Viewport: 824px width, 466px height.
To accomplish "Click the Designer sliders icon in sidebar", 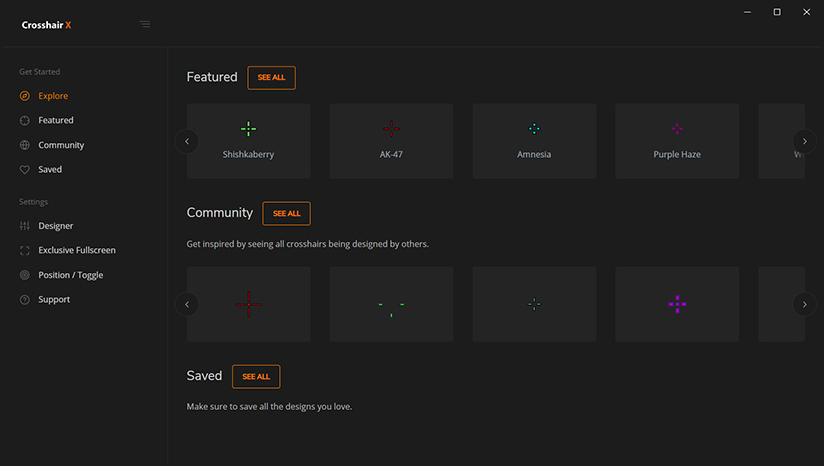I will coord(25,226).
